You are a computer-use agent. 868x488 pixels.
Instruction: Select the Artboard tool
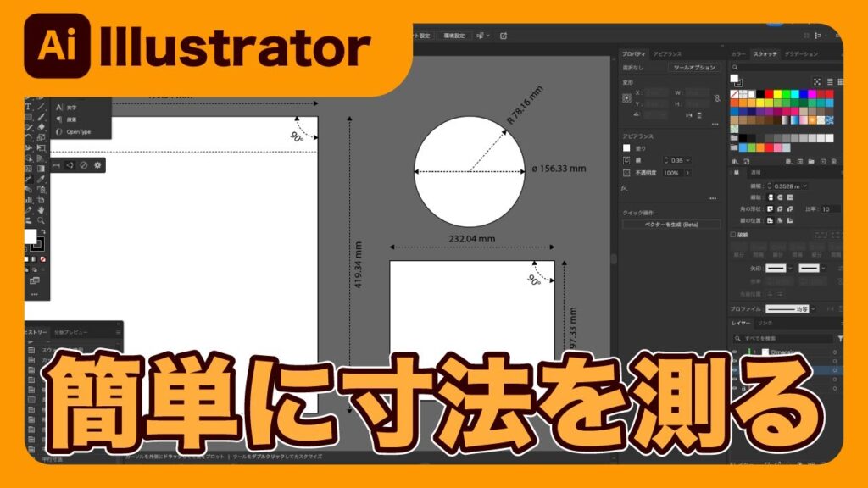tap(41, 200)
